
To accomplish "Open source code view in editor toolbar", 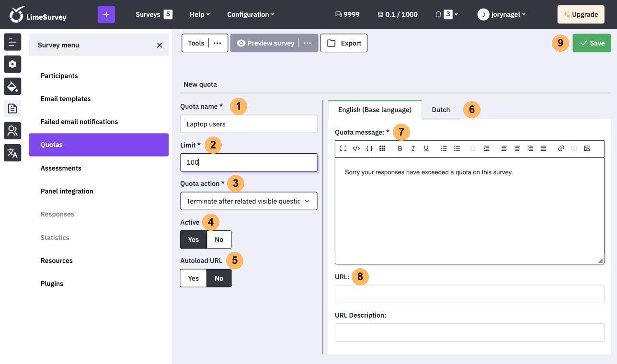I will [x=356, y=148].
